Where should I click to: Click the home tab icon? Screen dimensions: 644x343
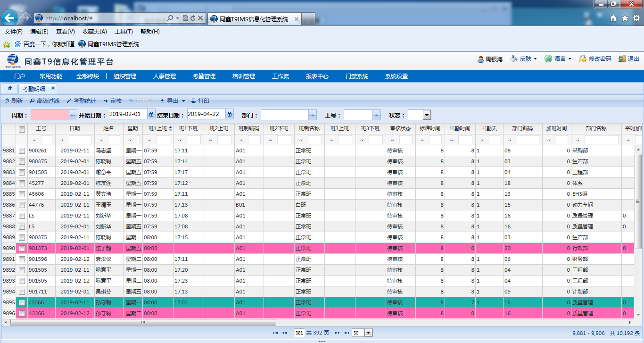click(x=9, y=88)
